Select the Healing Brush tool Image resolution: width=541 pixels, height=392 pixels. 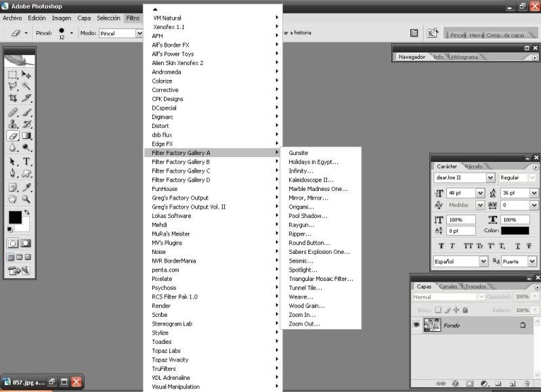click(13, 112)
